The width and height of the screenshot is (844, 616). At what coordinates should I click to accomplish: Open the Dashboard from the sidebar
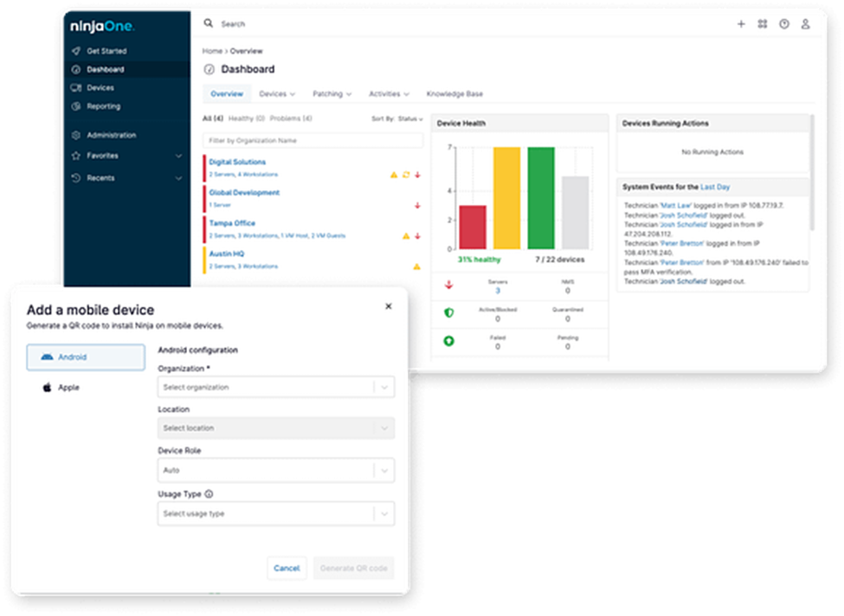click(108, 69)
